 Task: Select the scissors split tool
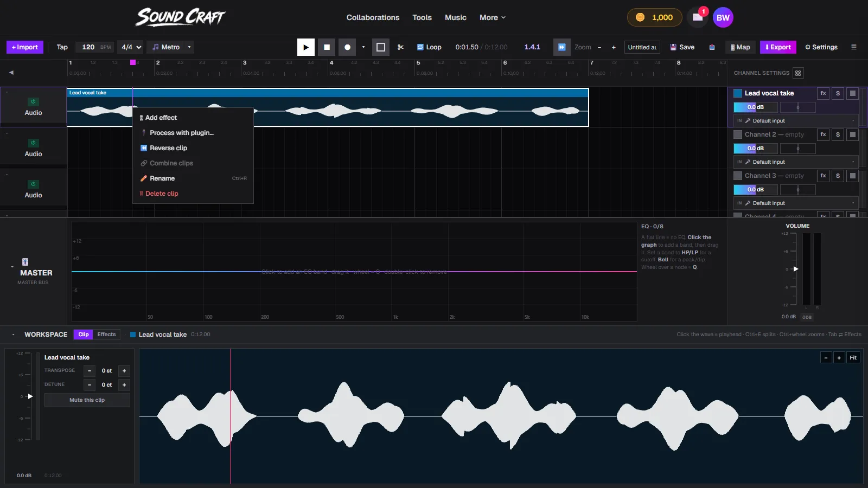click(400, 47)
